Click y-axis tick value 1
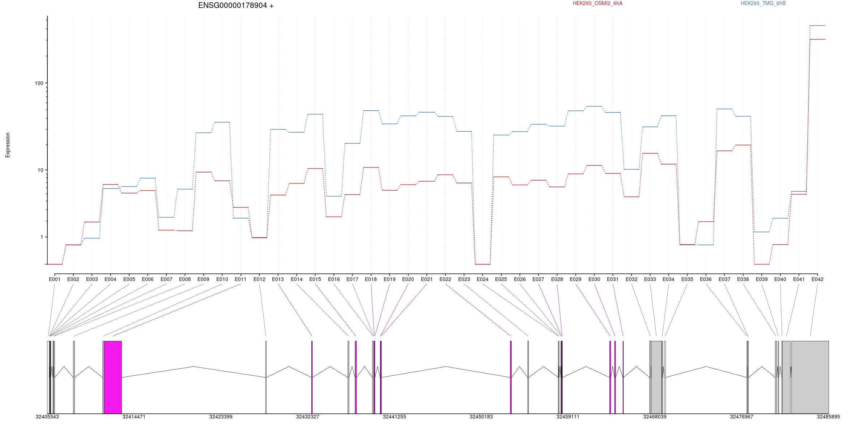This screenshot has width=868, height=434. point(42,237)
